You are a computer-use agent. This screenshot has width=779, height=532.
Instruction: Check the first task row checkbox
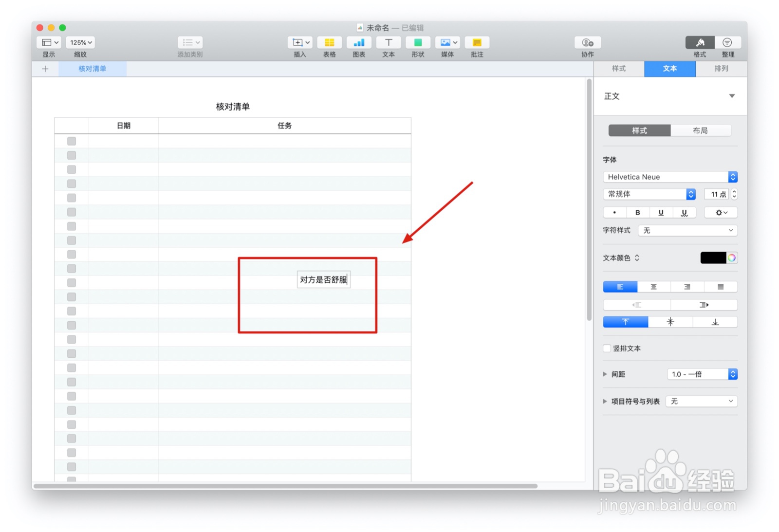coord(72,141)
